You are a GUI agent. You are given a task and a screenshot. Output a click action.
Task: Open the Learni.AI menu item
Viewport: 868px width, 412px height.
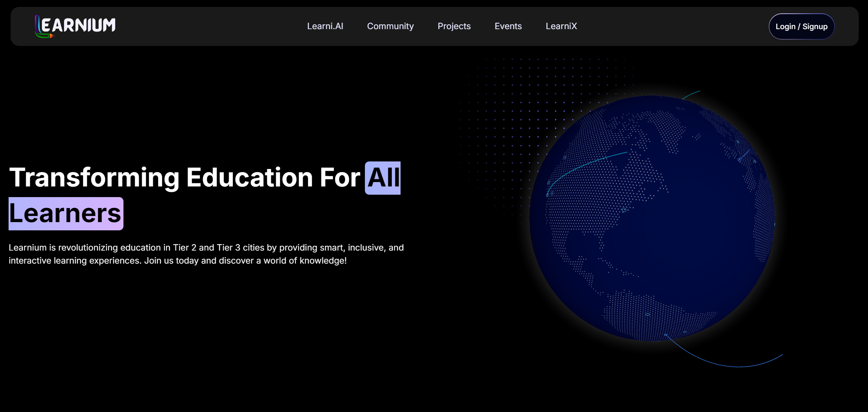coord(325,26)
